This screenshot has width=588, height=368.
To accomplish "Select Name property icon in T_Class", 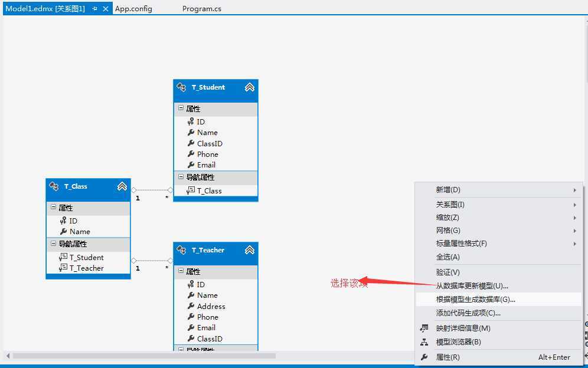I will pyautogui.click(x=63, y=232).
